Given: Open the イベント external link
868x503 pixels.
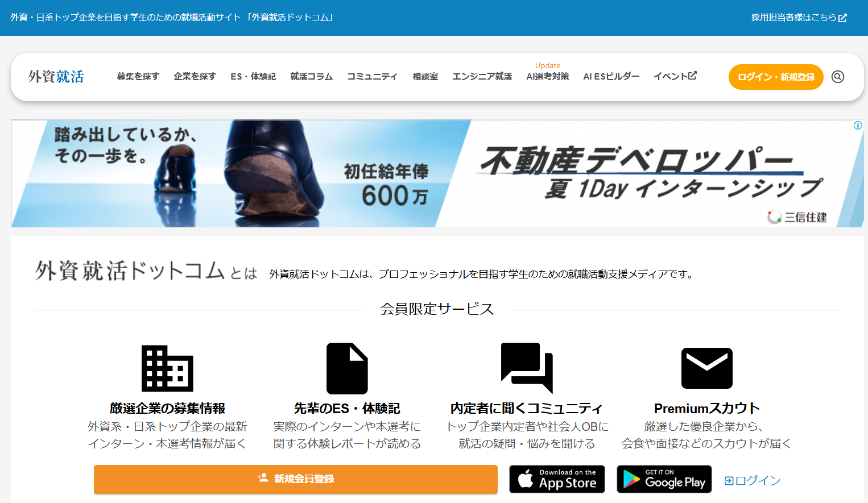Looking at the screenshot, I should [675, 76].
